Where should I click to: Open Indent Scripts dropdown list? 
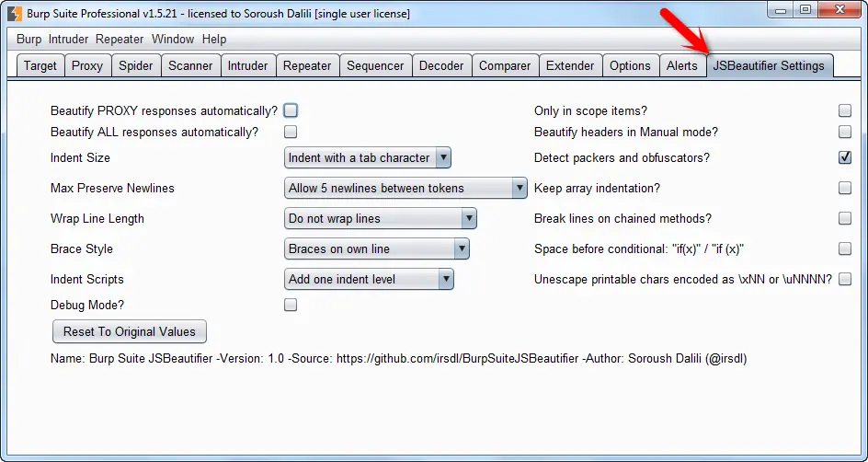(369, 279)
